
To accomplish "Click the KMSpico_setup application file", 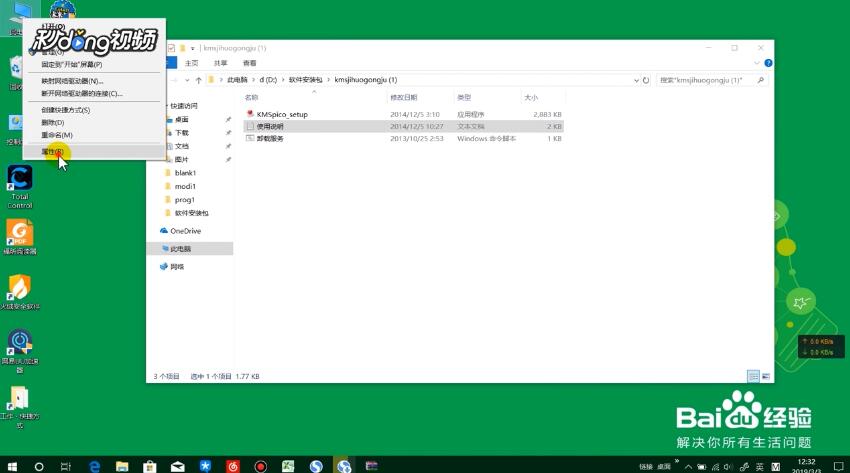I will tap(282, 114).
